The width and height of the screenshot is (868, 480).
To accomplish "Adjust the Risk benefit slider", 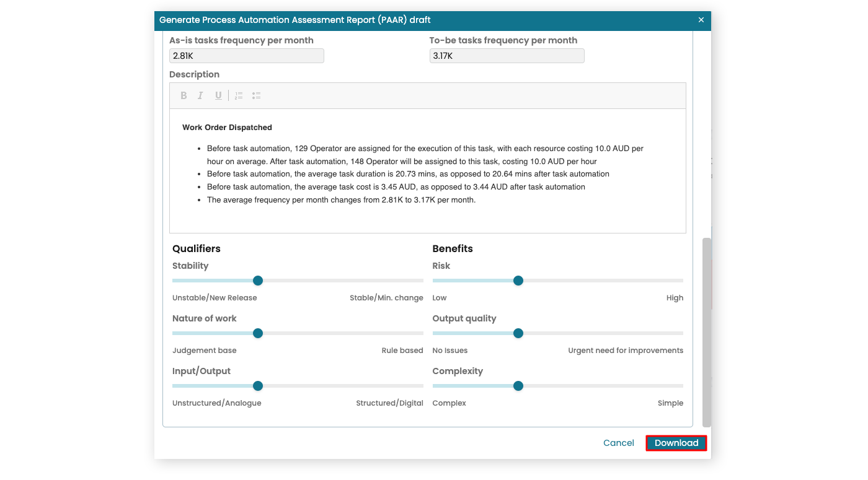I will coord(518,281).
